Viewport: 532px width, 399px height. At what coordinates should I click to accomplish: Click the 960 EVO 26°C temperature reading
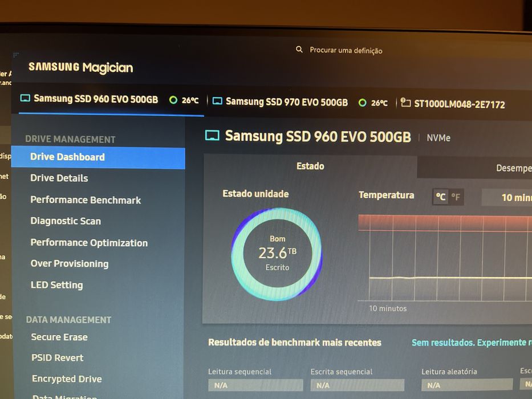[190, 100]
